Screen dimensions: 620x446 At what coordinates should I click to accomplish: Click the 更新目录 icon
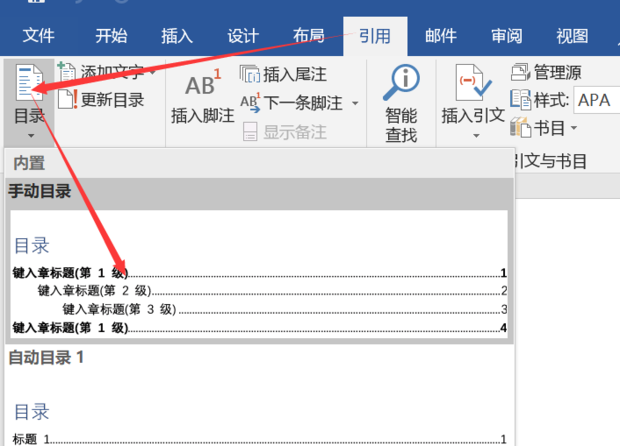68,98
